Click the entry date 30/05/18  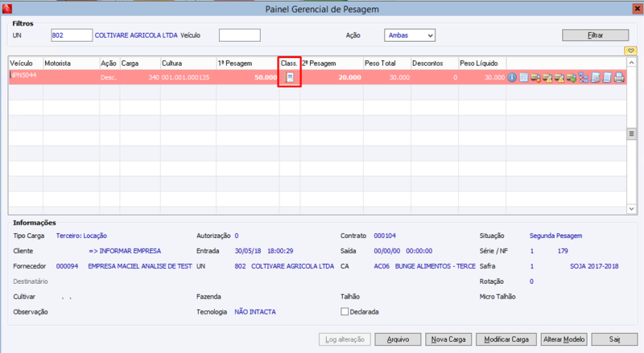pos(248,251)
